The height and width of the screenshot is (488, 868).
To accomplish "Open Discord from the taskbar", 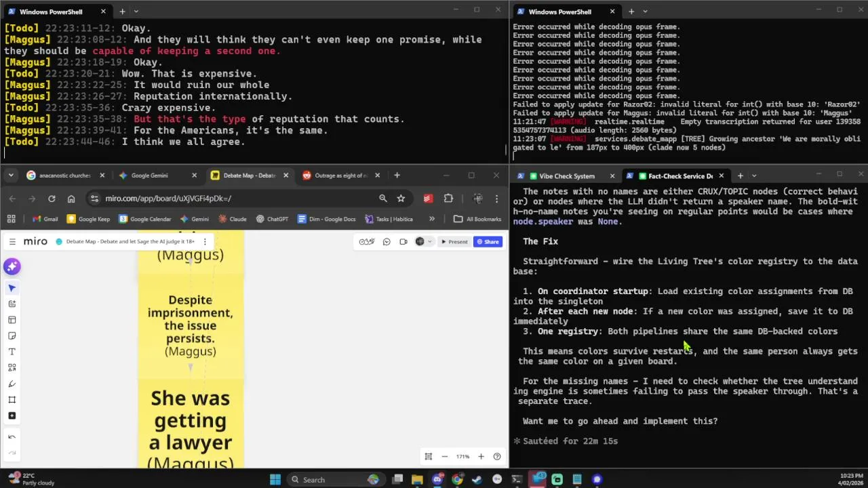I will (x=437, y=479).
